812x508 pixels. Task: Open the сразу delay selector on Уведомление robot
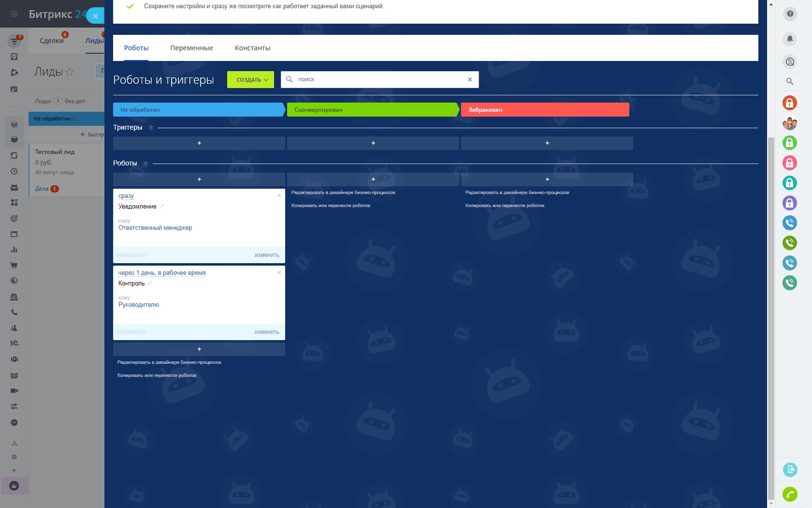tap(126, 196)
